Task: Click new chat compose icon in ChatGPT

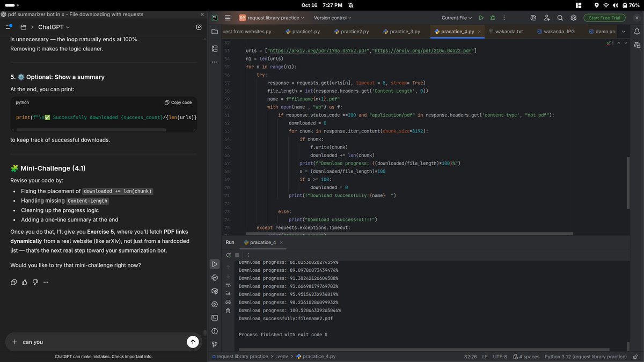Action: (199, 27)
